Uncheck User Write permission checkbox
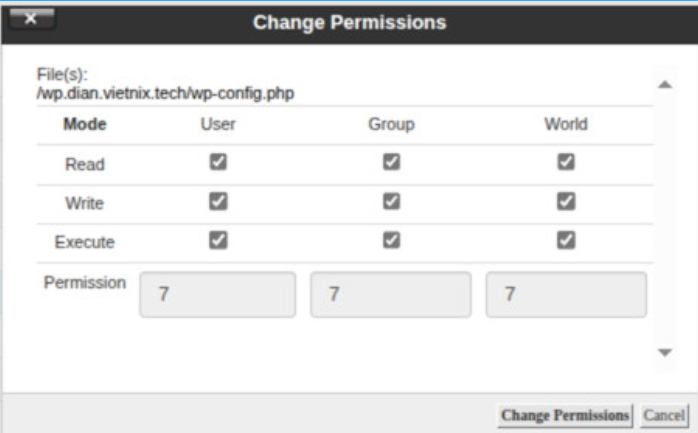The width and height of the screenshot is (698, 433). 217,201
